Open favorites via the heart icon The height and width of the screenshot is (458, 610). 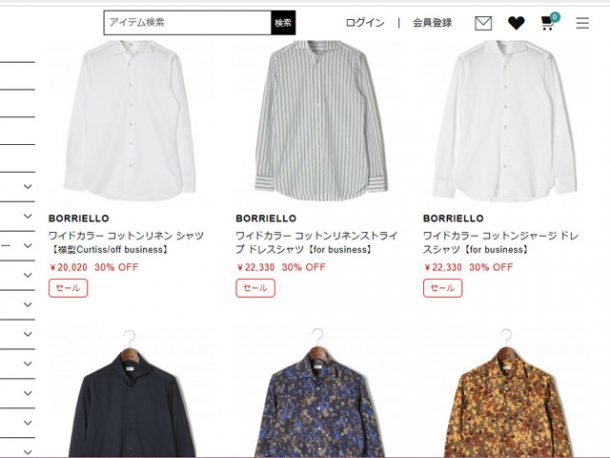516,23
